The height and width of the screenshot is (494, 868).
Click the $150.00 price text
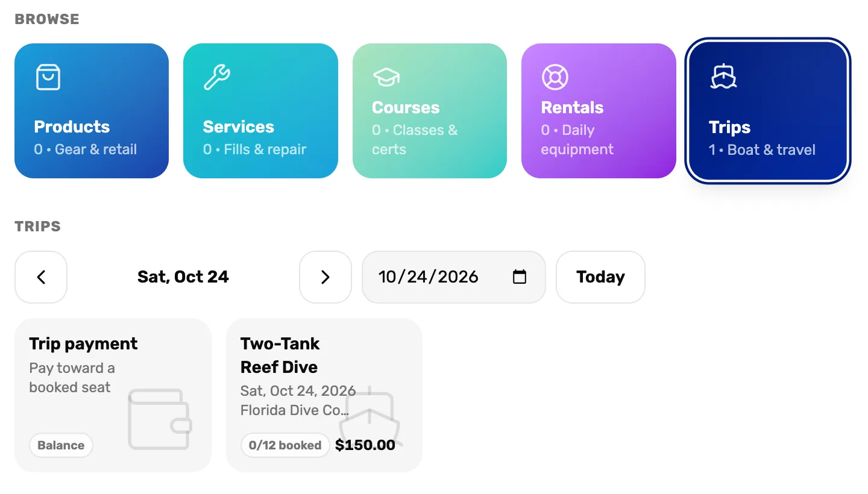click(365, 445)
